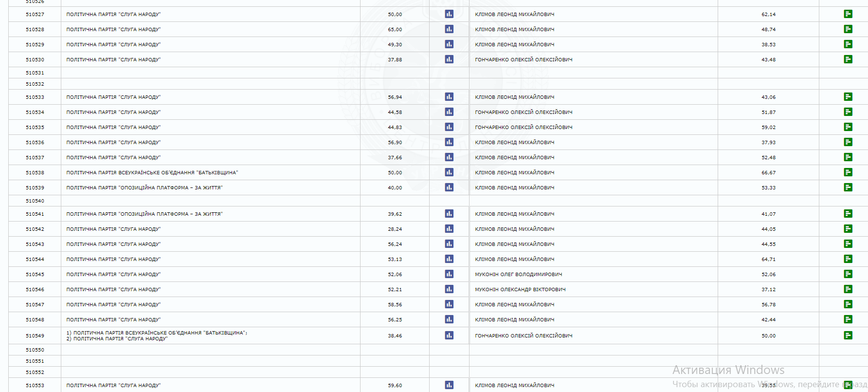Screen dimensions: 868x392
Task: Click party percentage 28,24
Action: pos(395,229)
